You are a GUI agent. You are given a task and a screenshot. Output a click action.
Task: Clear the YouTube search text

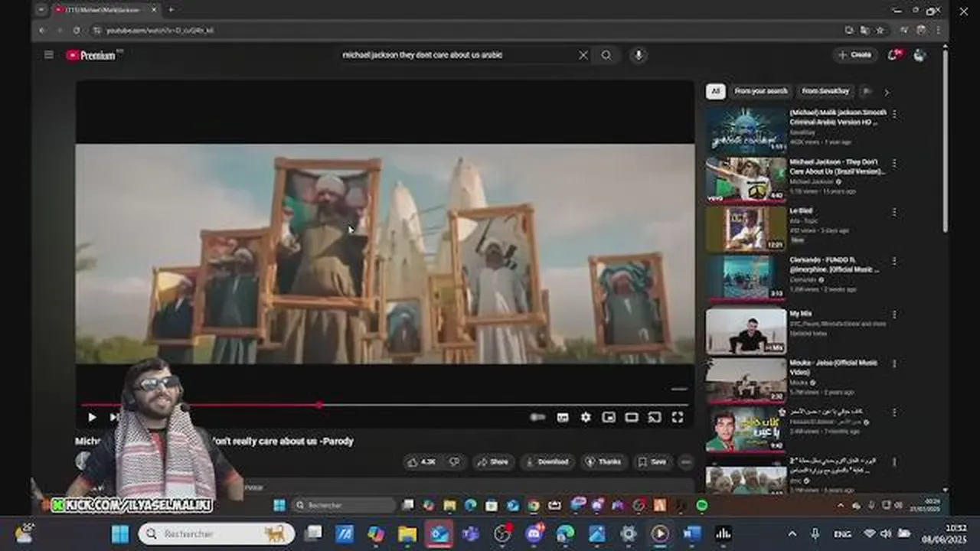(x=583, y=55)
